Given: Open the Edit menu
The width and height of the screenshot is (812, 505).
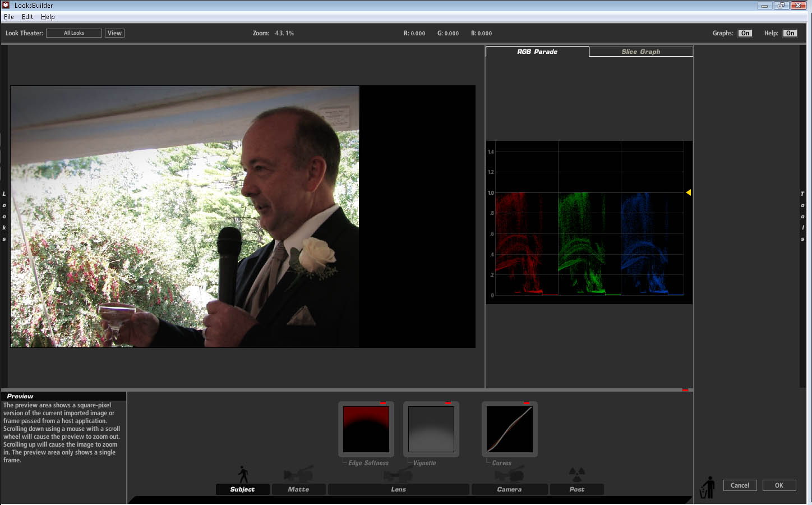Looking at the screenshot, I should (x=27, y=17).
